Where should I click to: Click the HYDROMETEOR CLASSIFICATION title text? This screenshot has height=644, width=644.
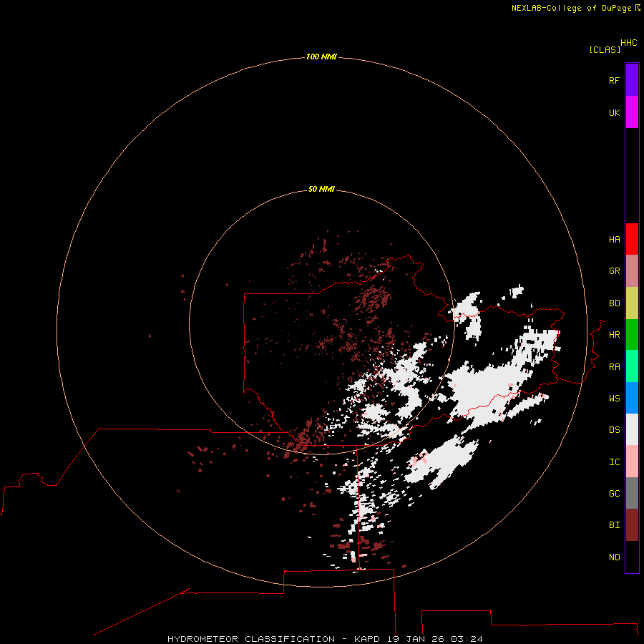pos(251,639)
